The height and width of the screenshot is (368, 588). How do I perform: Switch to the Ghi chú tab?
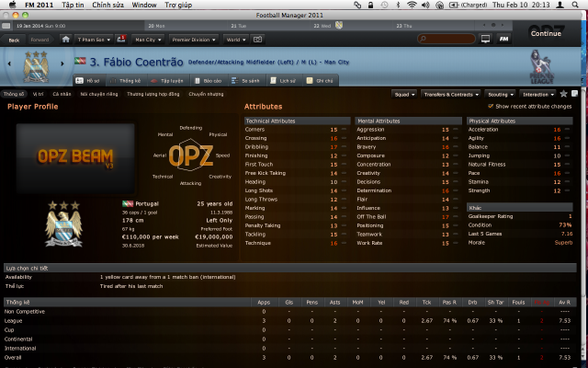pos(321,81)
